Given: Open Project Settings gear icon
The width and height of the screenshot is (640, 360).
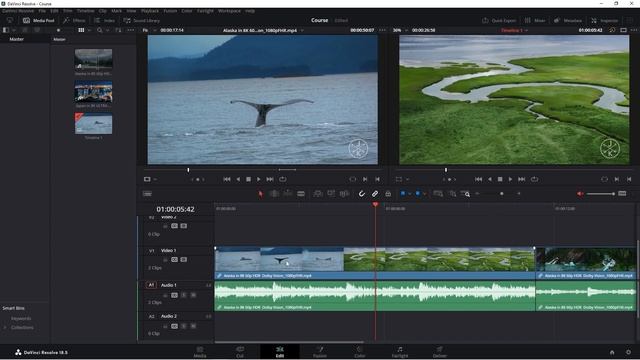Looking at the screenshot, I should (628, 352).
